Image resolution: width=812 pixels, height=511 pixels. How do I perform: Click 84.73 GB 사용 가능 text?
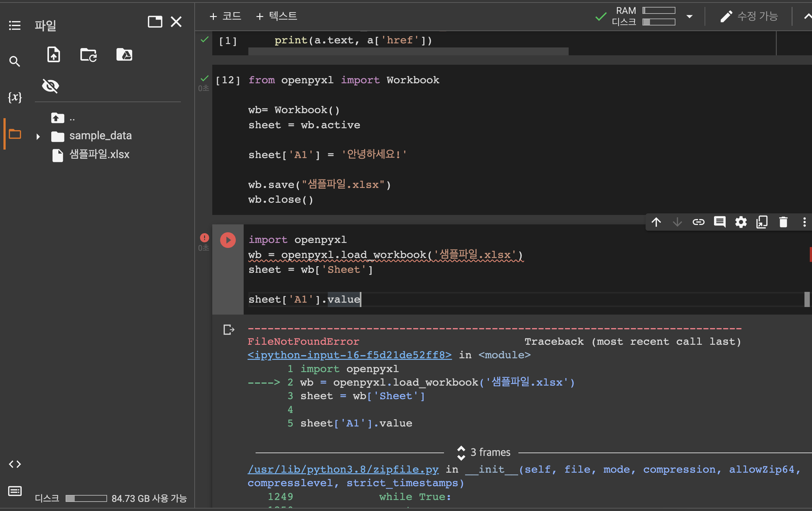click(x=149, y=498)
